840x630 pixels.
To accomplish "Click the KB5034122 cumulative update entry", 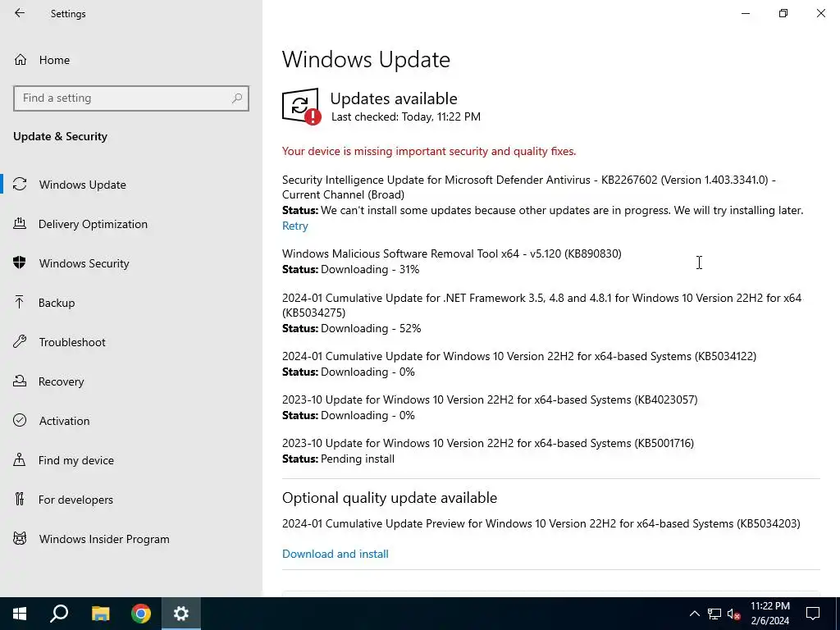I will 519,356.
